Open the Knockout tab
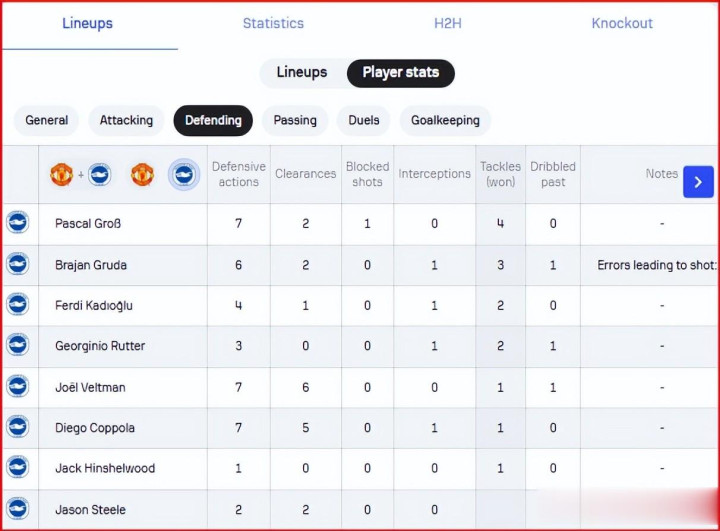Viewport: 720px width, 531px height. click(x=622, y=23)
